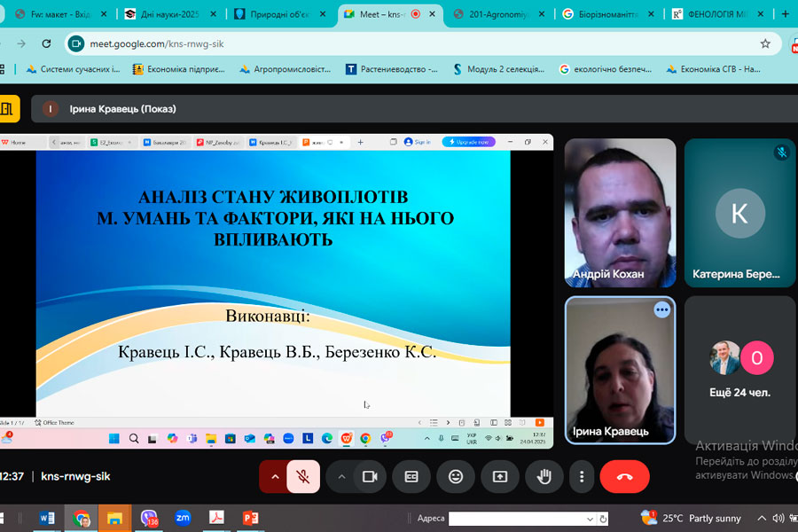Turn on closed captions

click(411, 476)
